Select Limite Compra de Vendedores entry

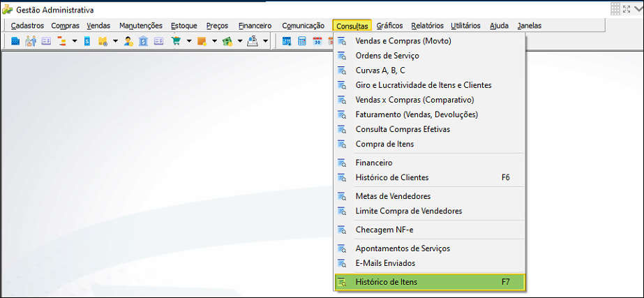[x=430, y=211]
